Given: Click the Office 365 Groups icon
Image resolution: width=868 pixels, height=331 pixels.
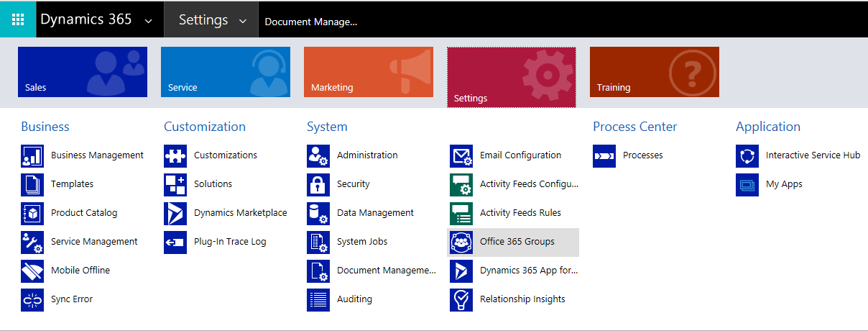Looking at the screenshot, I should click(x=461, y=242).
